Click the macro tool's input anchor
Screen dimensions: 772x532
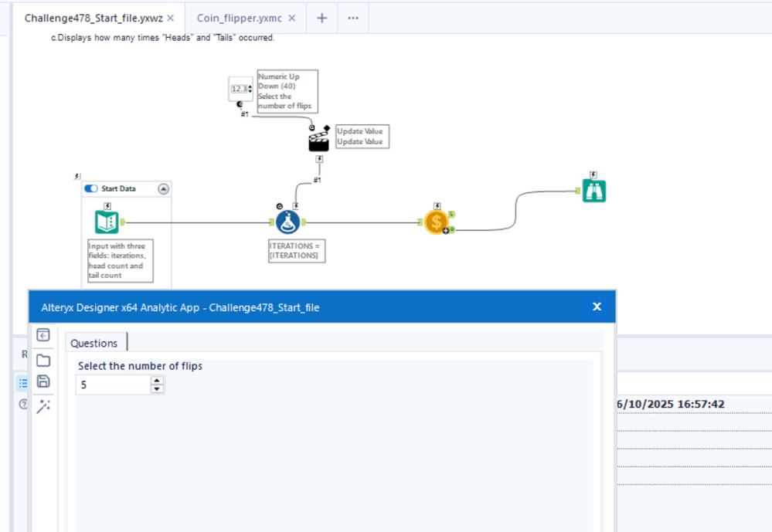tap(420, 222)
